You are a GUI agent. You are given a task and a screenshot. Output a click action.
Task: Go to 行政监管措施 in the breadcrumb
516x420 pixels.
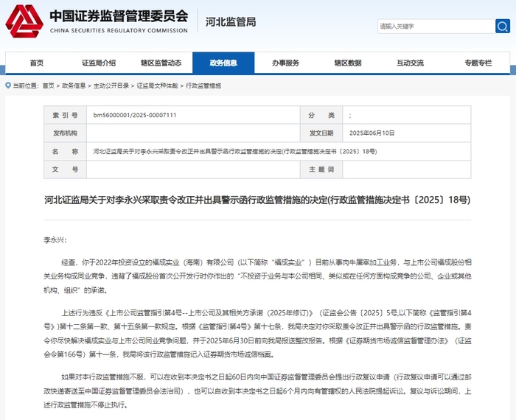click(x=203, y=85)
